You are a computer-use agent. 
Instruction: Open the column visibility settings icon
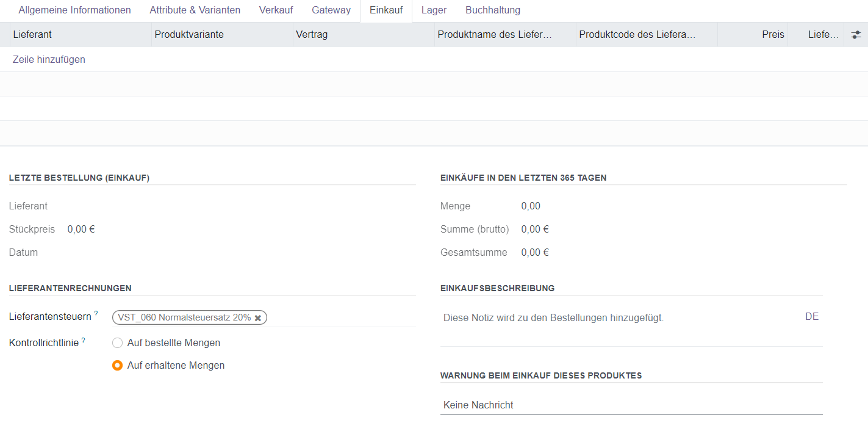click(x=856, y=35)
